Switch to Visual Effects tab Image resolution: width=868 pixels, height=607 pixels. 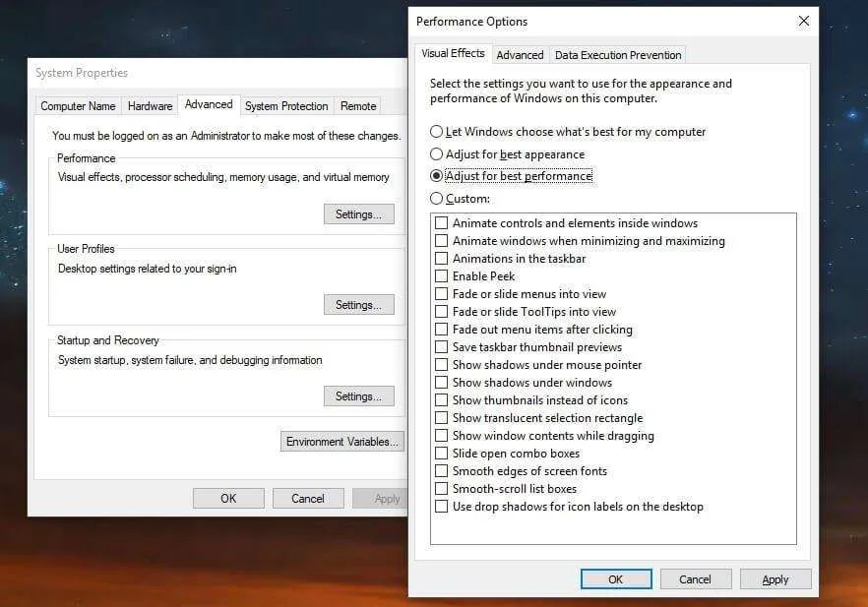(453, 53)
